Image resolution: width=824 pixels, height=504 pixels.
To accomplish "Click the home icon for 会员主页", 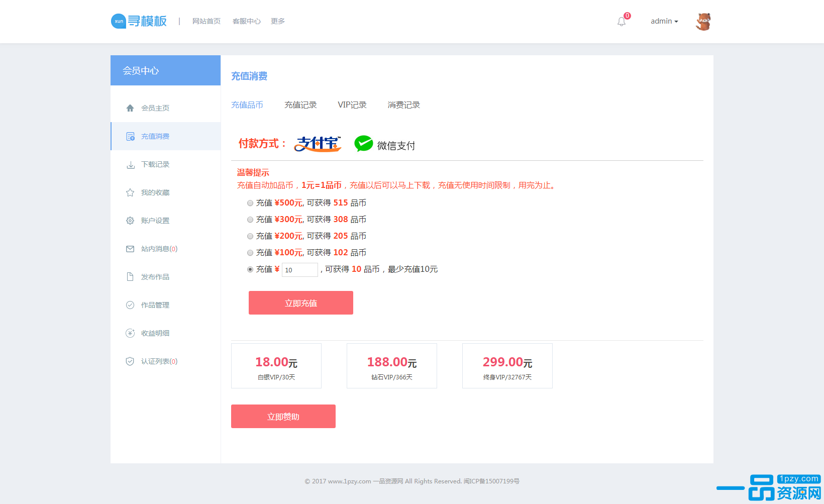I will [130, 108].
